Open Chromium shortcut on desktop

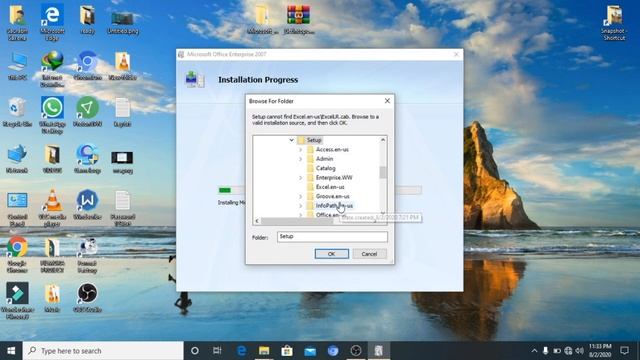click(87, 65)
